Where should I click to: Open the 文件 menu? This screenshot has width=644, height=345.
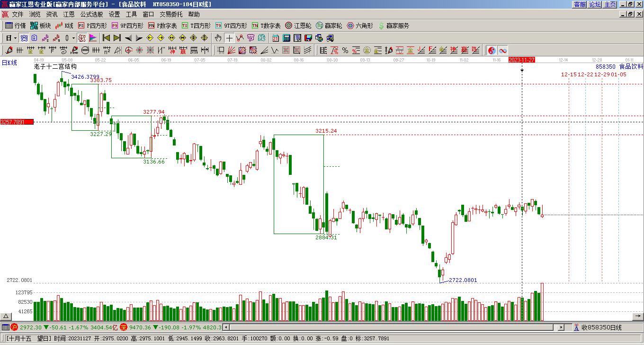point(18,15)
